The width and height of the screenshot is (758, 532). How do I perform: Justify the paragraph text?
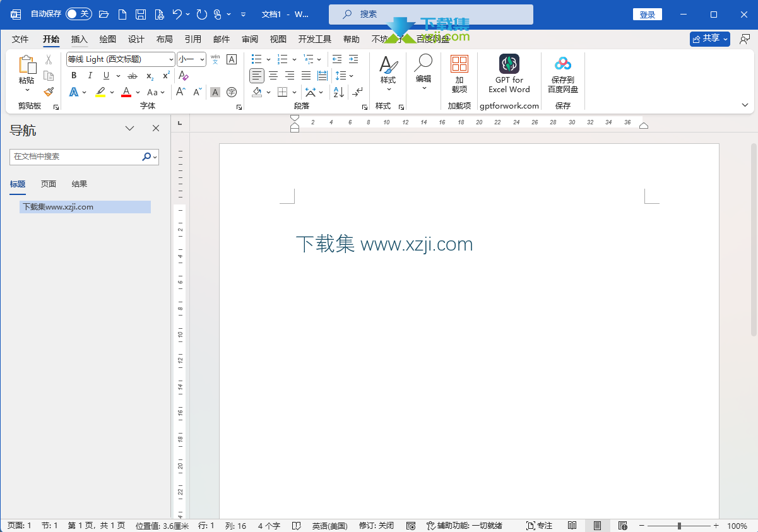[306, 76]
